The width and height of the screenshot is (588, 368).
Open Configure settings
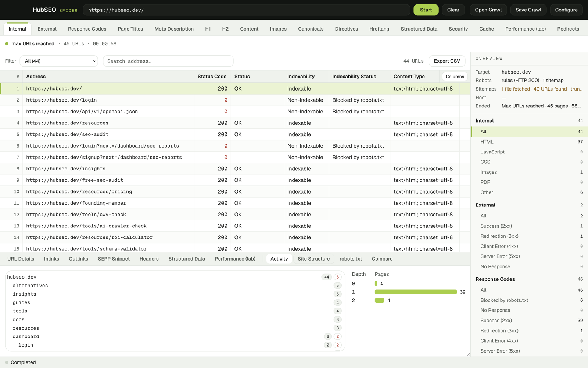coord(566,10)
